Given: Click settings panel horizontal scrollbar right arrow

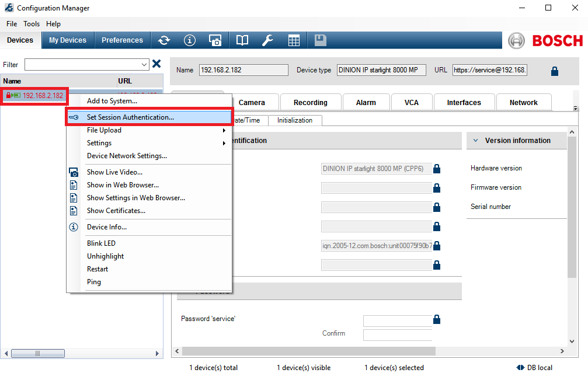Looking at the screenshot, I should [x=562, y=351].
